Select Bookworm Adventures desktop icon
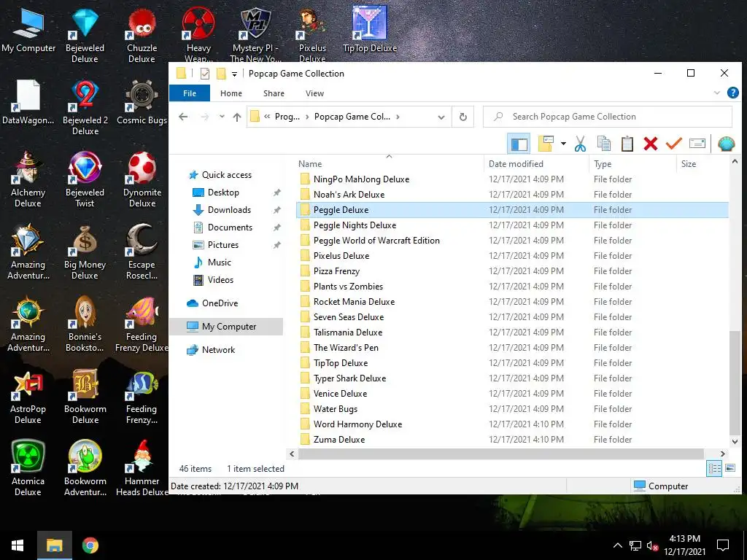The width and height of the screenshot is (747, 560). [85, 469]
